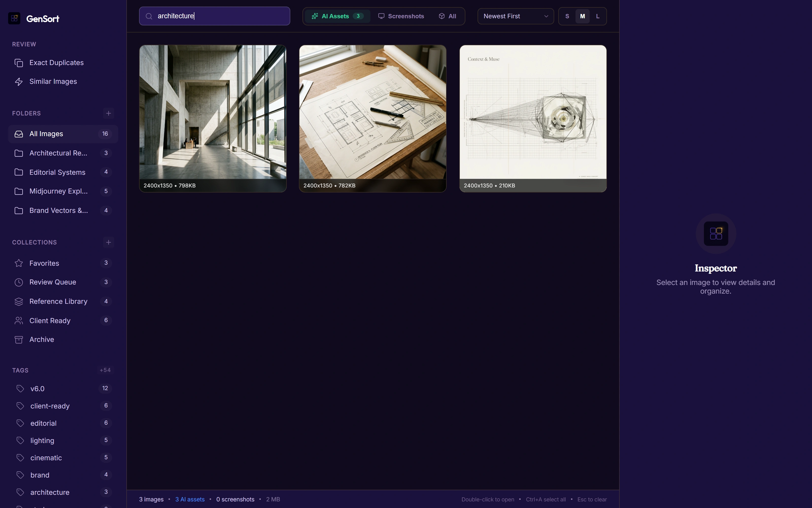The height and width of the screenshot is (508, 812).
Task: Add a new folder with plus icon
Action: (x=108, y=113)
